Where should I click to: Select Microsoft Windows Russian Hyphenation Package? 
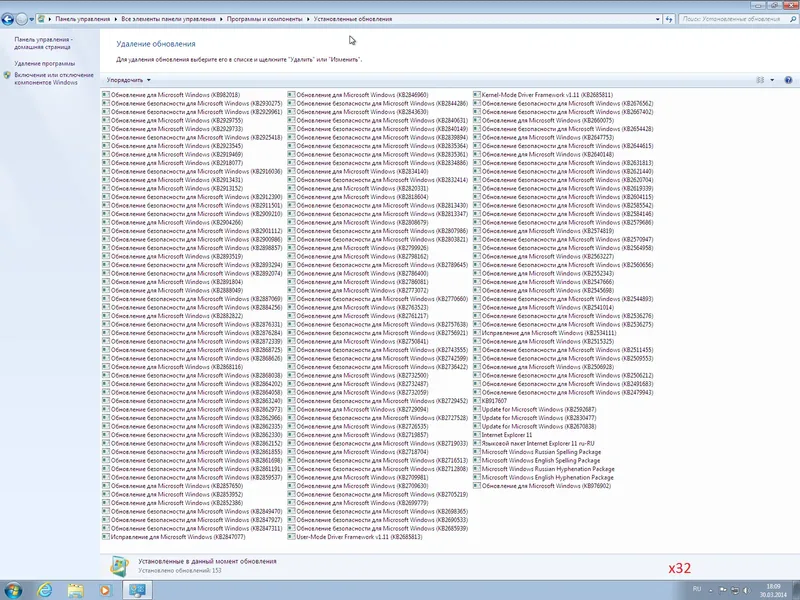[548, 469]
